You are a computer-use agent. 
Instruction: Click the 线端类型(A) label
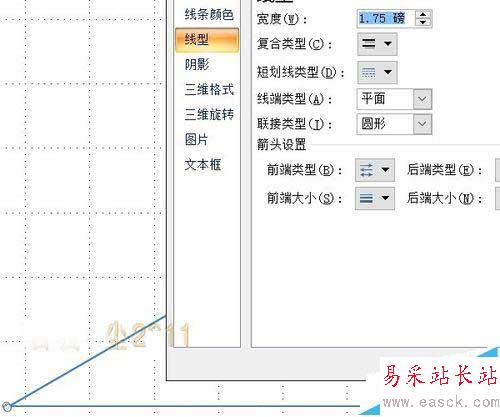[x=294, y=99]
